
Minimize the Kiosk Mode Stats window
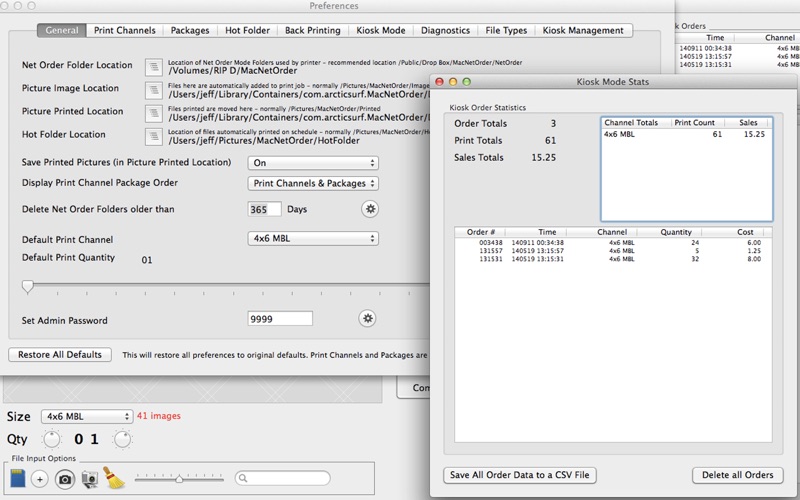453,82
